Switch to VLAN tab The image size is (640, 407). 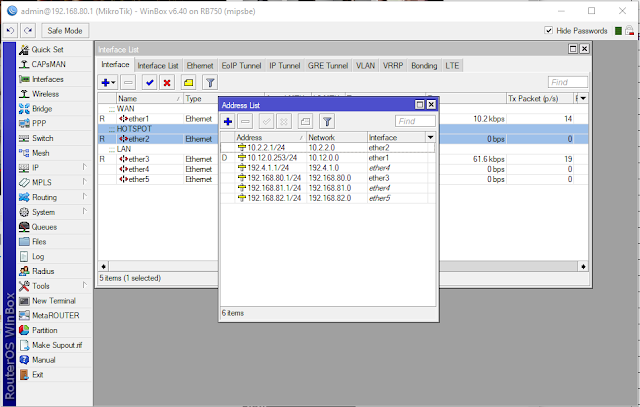pos(365,66)
